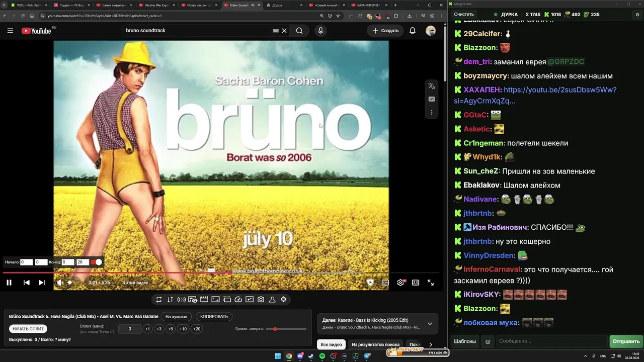The image size is (644, 362).
Task: Click the clapperboard icon in extension toolbar
Action: (x=204, y=299)
